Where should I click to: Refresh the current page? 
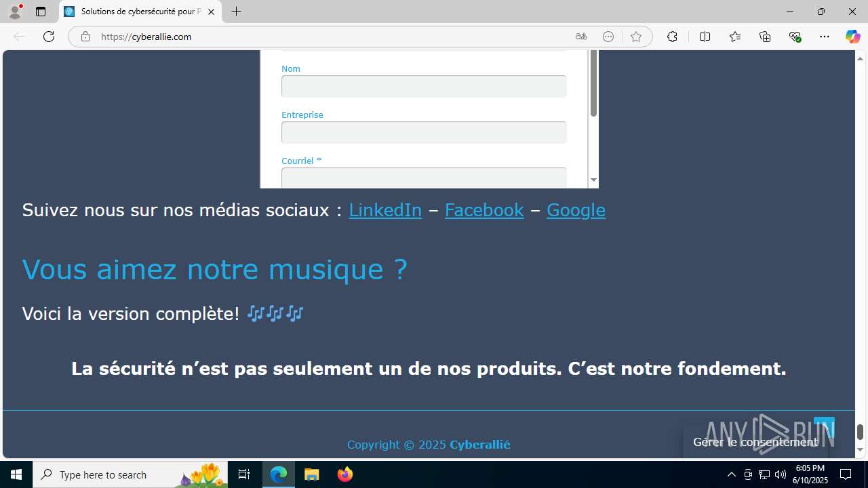tap(49, 37)
